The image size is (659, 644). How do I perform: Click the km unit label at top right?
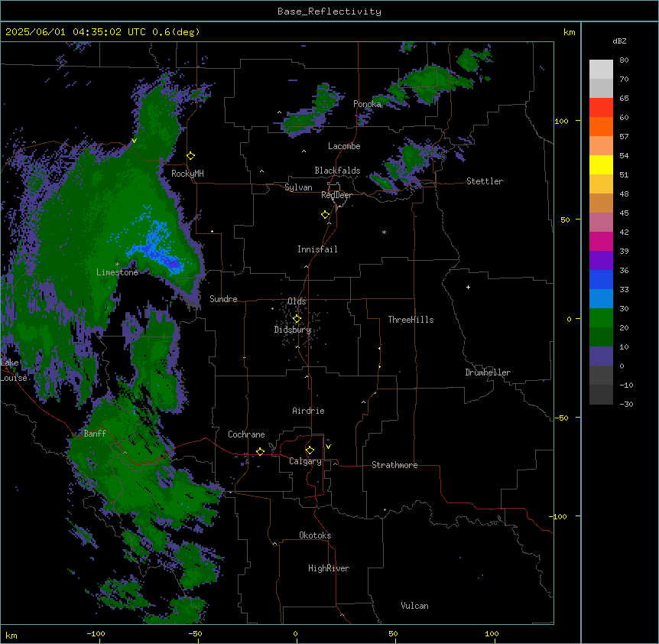(x=569, y=32)
